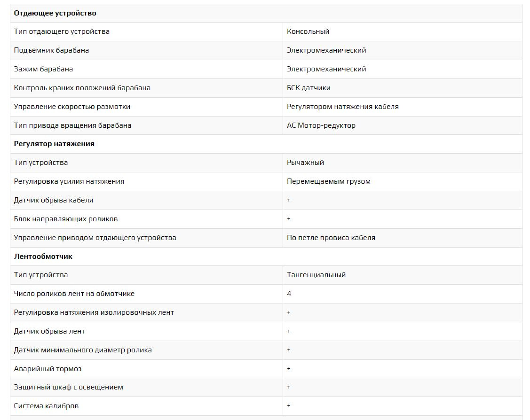
Task: Click the "Система калибров" row label
Action: [x=46, y=406]
